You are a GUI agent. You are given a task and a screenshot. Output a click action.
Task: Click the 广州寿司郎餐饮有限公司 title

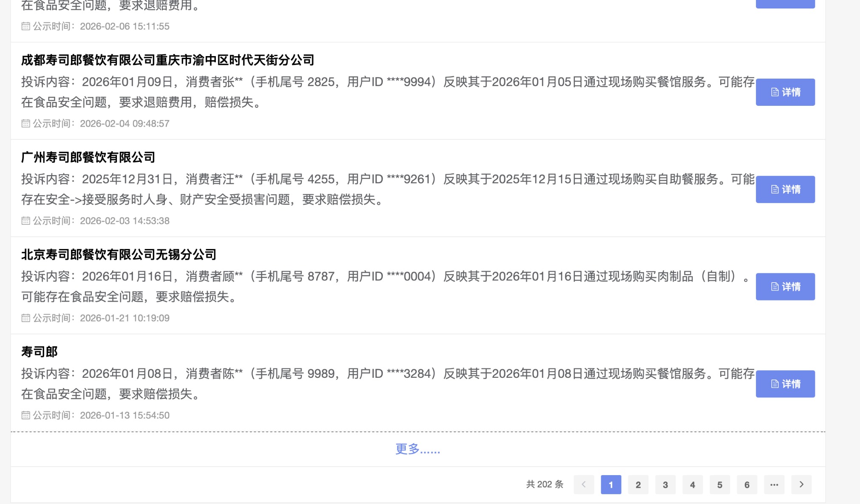point(88,158)
